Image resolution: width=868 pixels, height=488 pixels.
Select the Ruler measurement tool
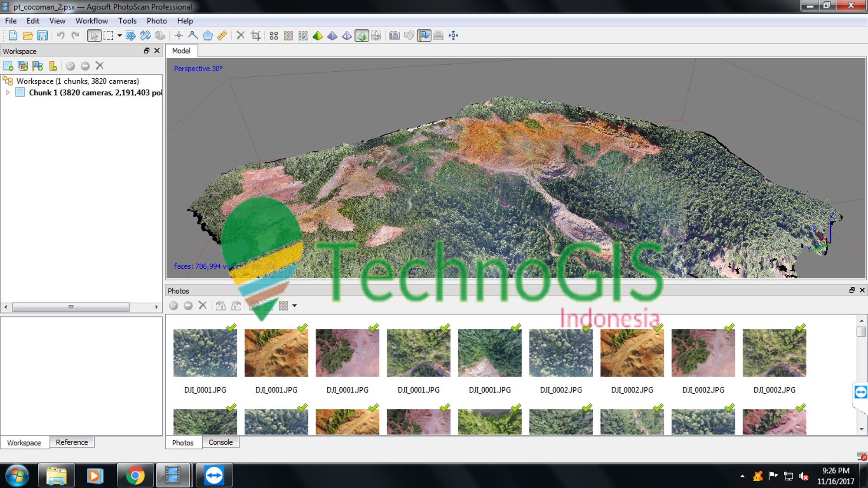222,36
